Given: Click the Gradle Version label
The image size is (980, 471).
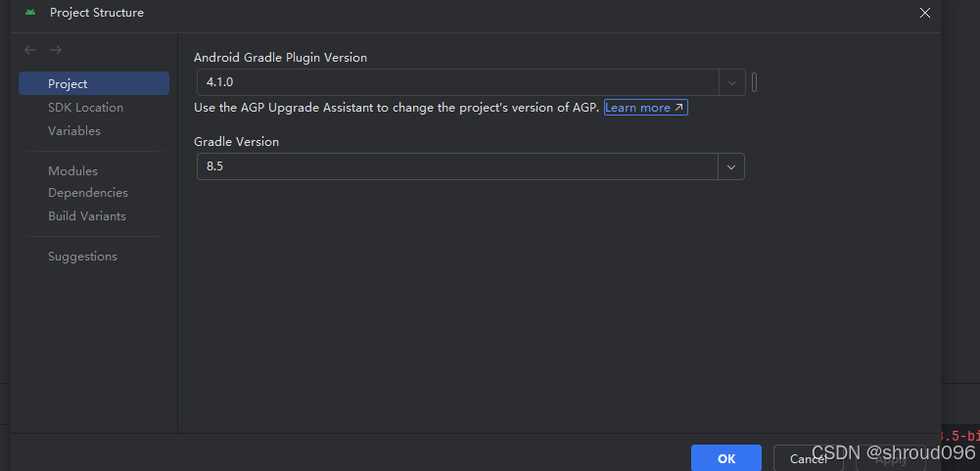Looking at the screenshot, I should tap(236, 142).
